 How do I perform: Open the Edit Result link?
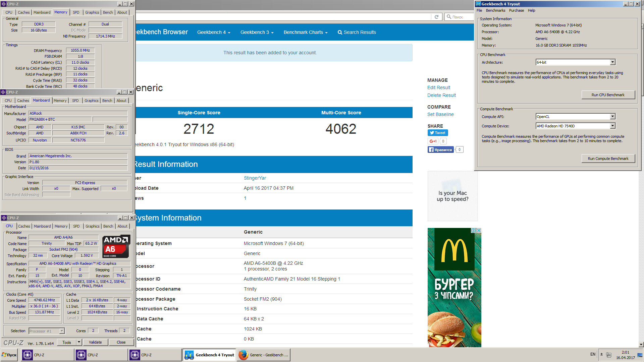439,87
